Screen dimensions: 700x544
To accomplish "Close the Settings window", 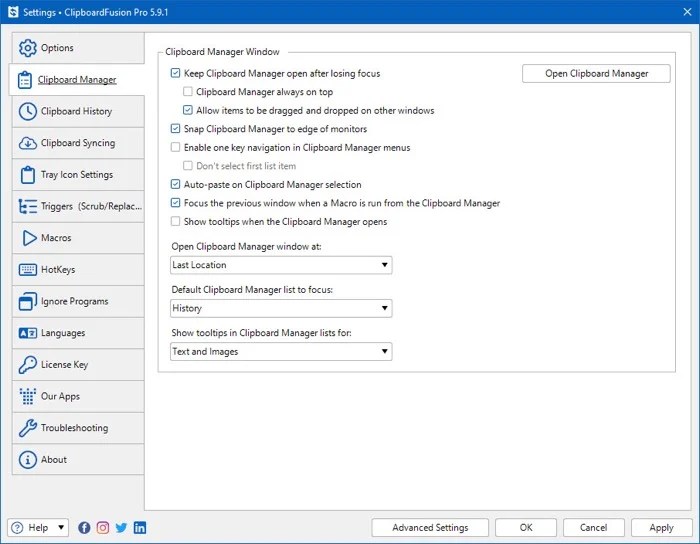I will pyautogui.click(x=688, y=12).
